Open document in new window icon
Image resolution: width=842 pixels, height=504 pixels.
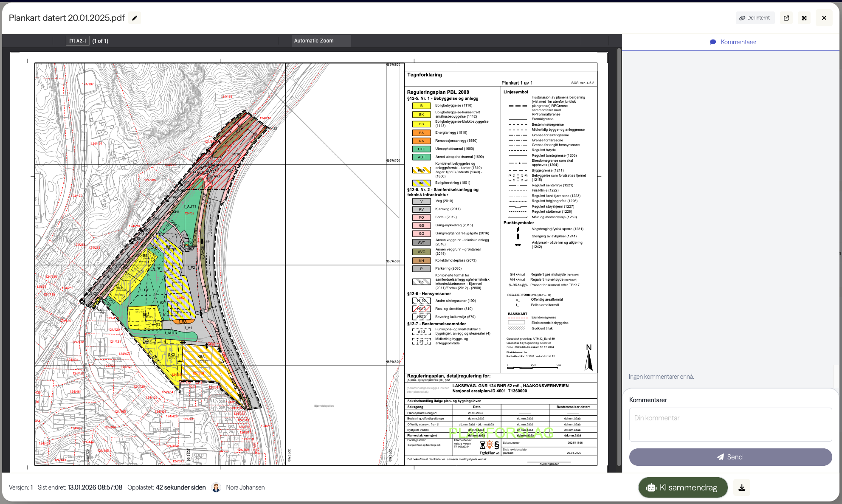click(x=786, y=18)
